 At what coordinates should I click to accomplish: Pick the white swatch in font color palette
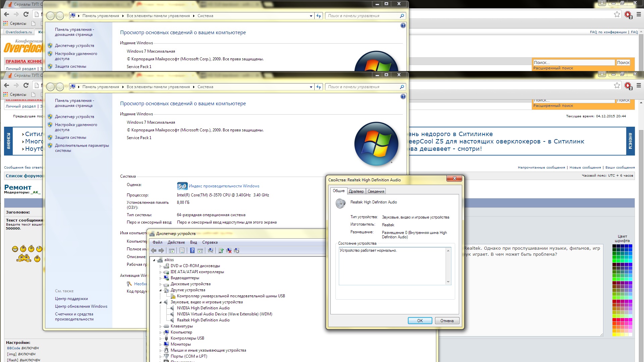(630, 335)
